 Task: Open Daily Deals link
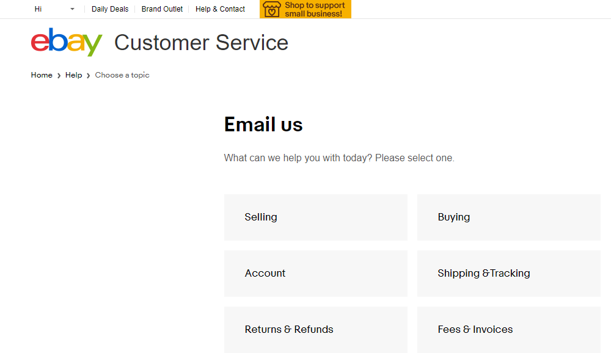[110, 9]
